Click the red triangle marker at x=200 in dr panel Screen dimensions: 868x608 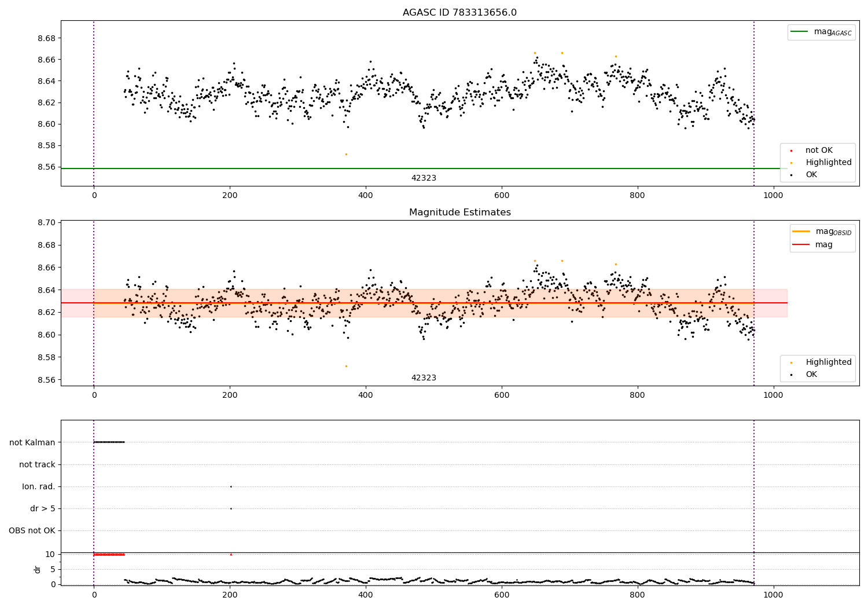pos(231,554)
